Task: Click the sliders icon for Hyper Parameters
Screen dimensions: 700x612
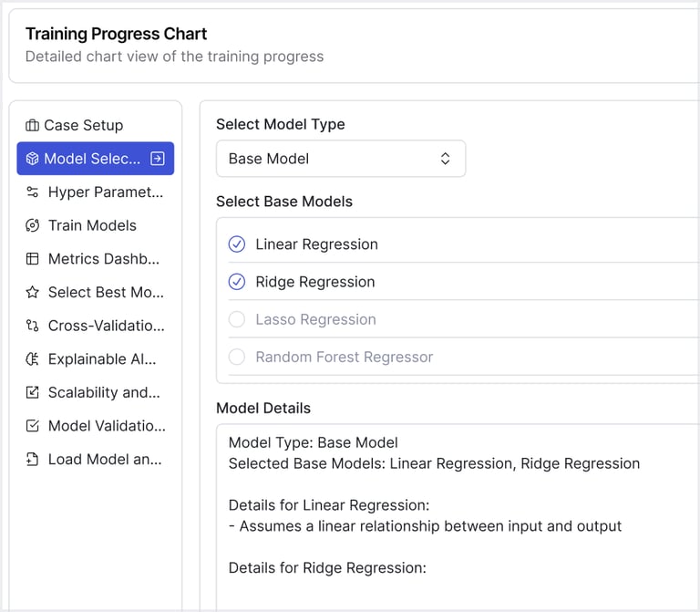Action: (33, 192)
